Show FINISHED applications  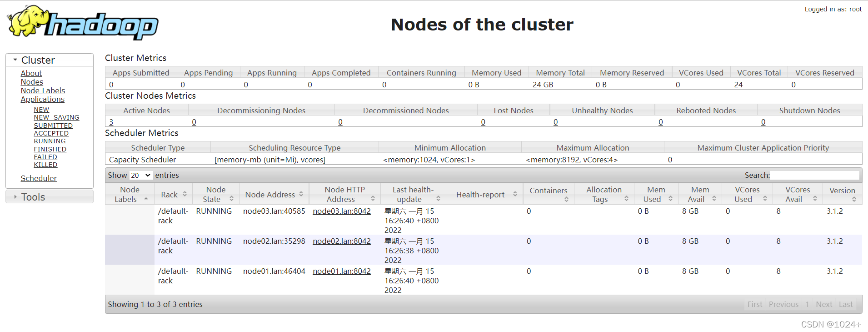coord(50,149)
